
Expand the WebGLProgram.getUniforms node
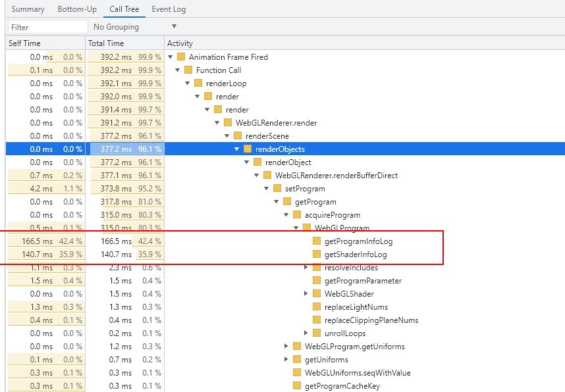pos(286,347)
